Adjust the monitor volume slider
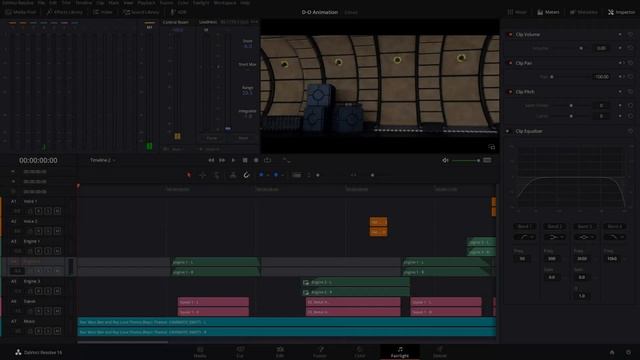The height and width of the screenshot is (360, 640). [466, 160]
